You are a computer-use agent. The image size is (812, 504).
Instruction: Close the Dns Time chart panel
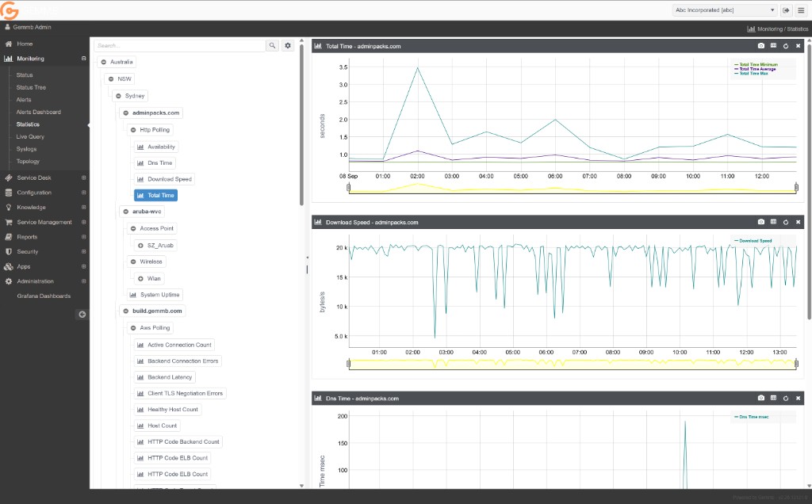point(798,398)
